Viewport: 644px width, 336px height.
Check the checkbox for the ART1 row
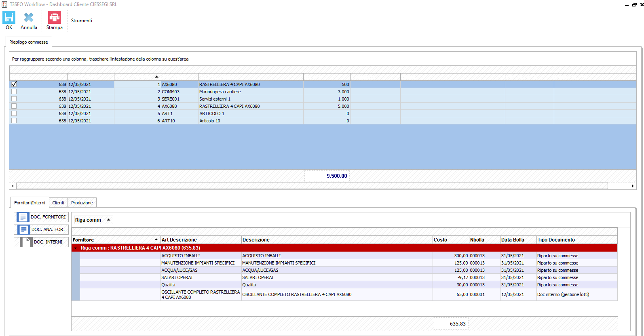(14, 113)
